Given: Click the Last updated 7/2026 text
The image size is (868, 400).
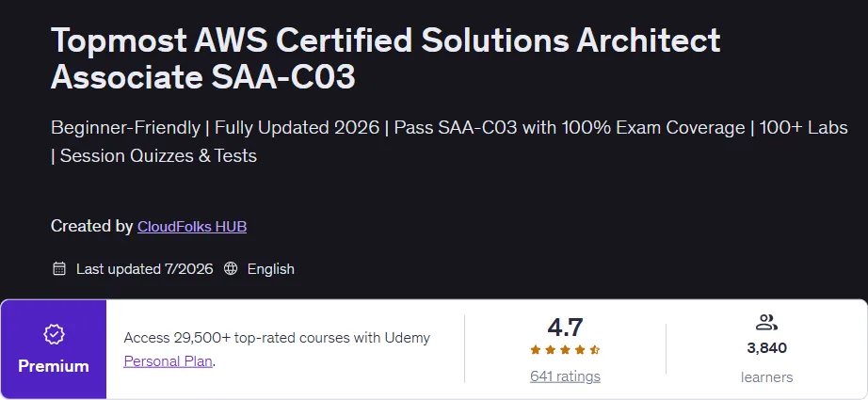Looking at the screenshot, I should [144, 269].
